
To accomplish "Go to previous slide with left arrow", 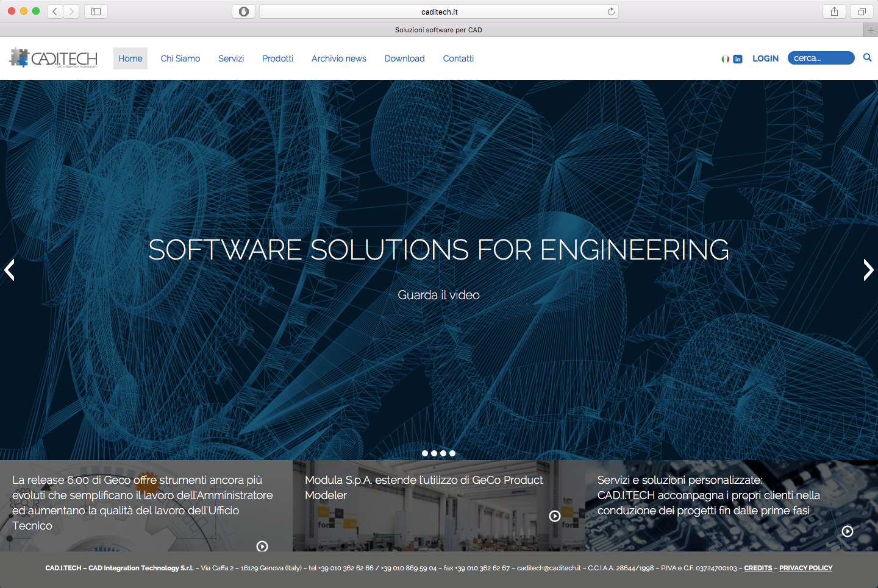I will click(x=9, y=270).
